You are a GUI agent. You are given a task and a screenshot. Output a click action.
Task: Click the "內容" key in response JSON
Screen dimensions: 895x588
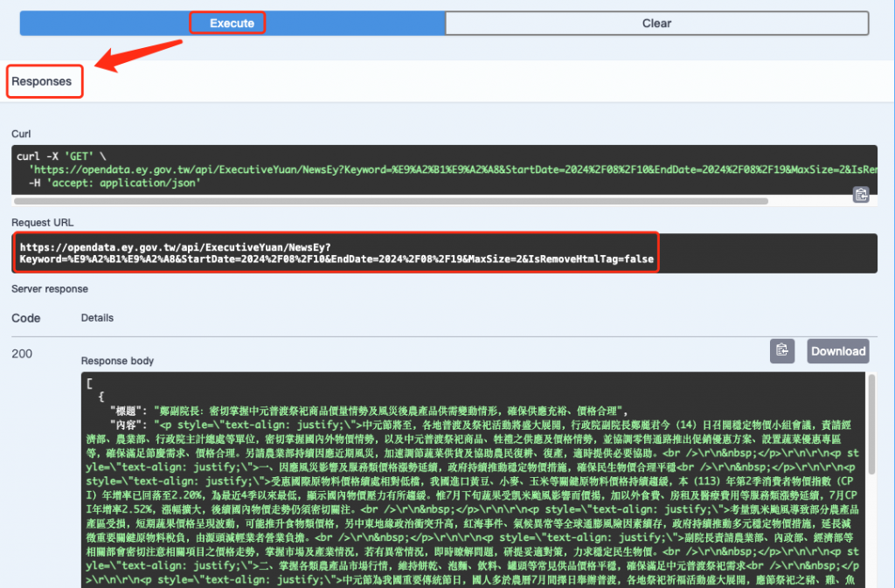pos(126,425)
